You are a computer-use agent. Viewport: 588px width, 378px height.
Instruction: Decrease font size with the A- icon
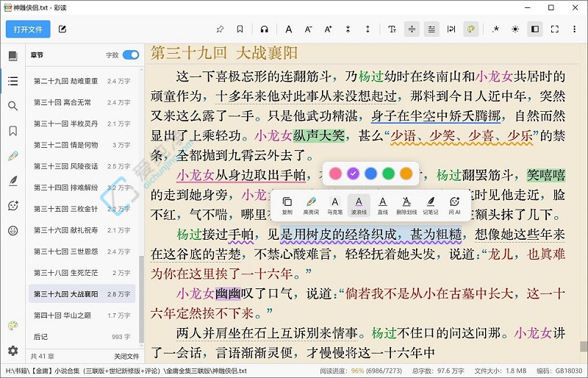[x=308, y=29]
